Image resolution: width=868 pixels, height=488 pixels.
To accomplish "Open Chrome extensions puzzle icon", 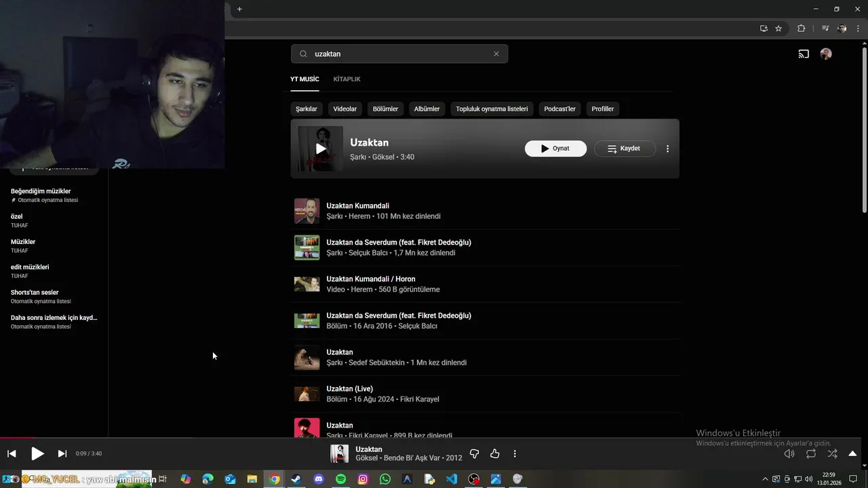I will (801, 28).
